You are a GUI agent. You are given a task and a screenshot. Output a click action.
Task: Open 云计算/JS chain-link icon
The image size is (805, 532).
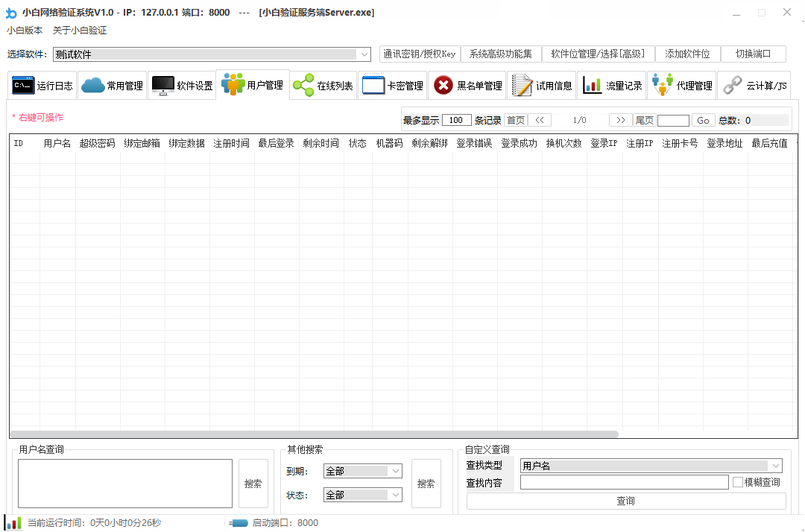[731, 84]
